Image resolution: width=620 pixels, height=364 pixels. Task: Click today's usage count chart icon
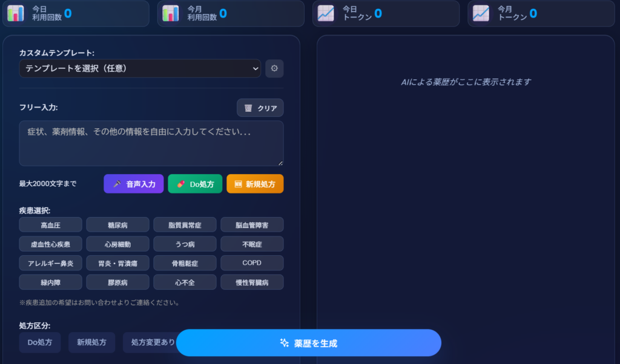click(x=16, y=13)
